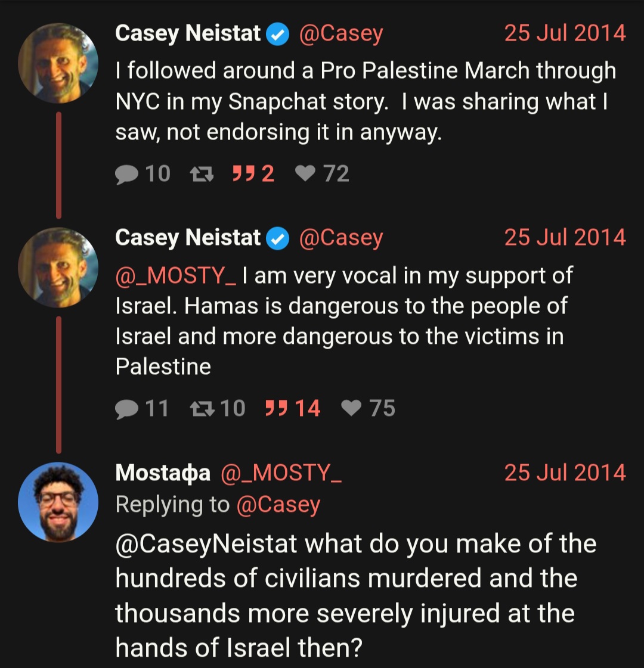This screenshot has width=644, height=668.
Task: Click heart icon showing 75 likes
Action: click(x=352, y=408)
